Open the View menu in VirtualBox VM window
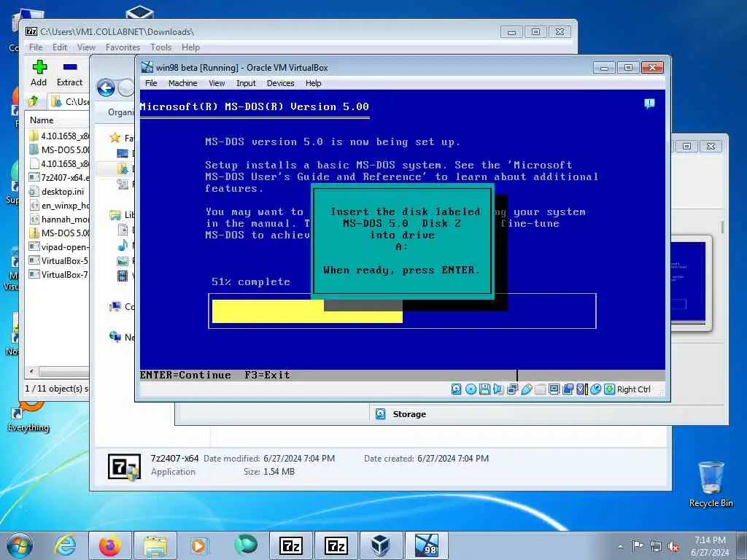The width and height of the screenshot is (747, 560). click(217, 83)
